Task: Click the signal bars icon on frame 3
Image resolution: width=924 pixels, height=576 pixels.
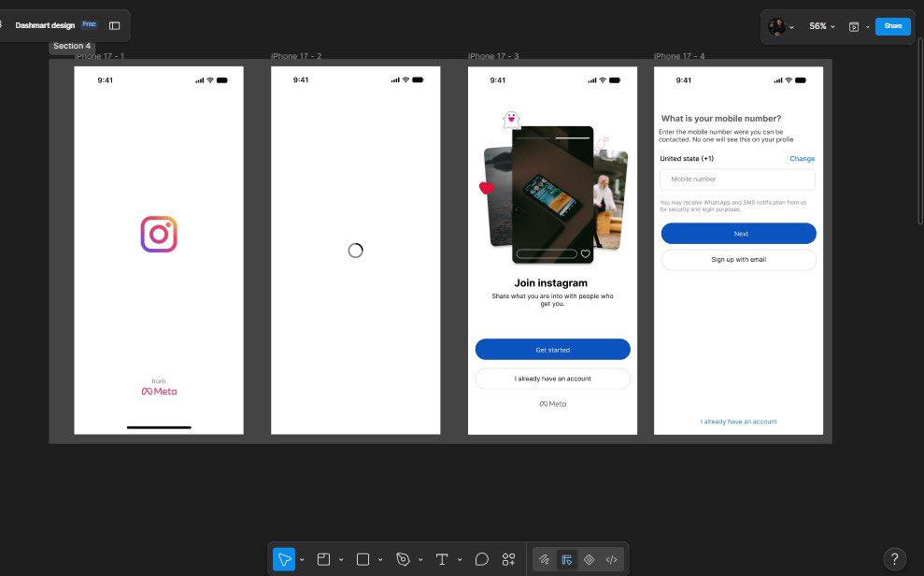Action: point(592,80)
